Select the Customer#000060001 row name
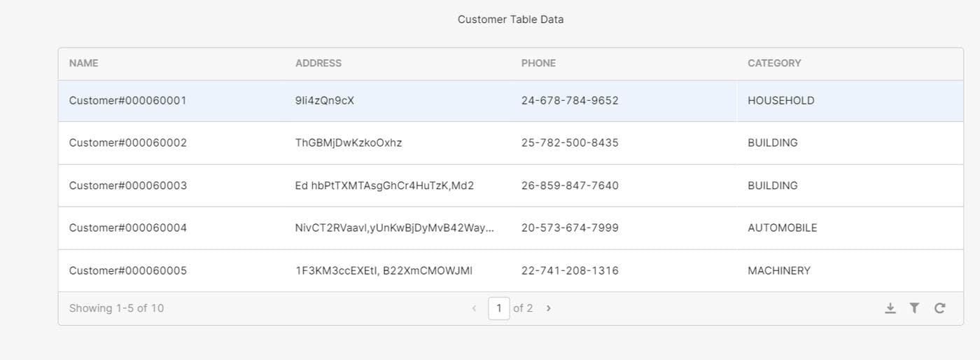Viewport: 980px width, 360px height. 127,101
